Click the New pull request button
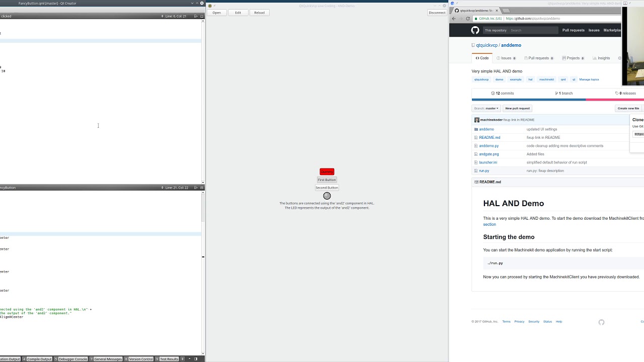The width and height of the screenshot is (644, 362). point(517,108)
